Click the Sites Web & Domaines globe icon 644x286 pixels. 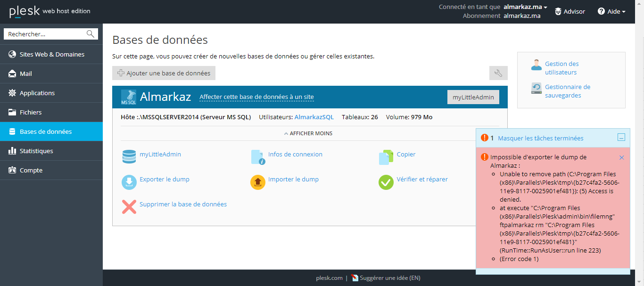(12, 54)
